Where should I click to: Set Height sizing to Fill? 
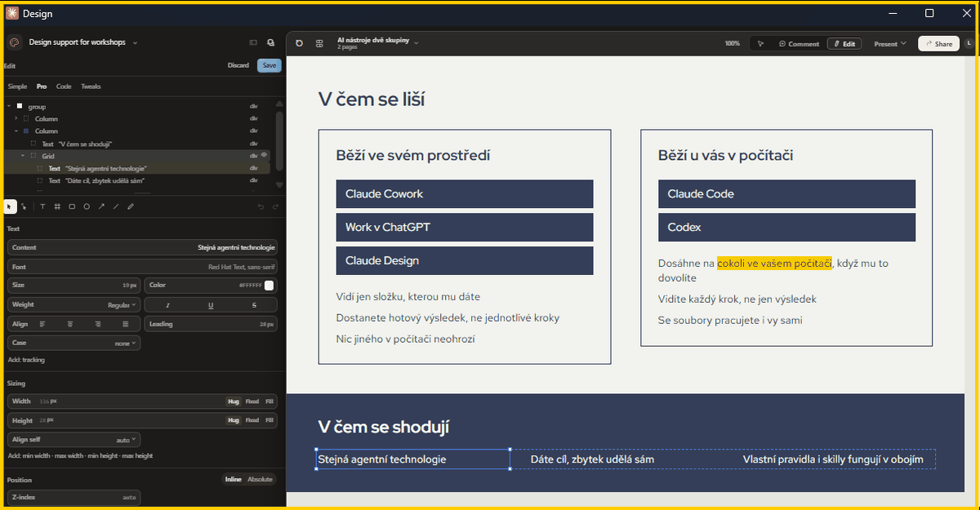coord(269,420)
